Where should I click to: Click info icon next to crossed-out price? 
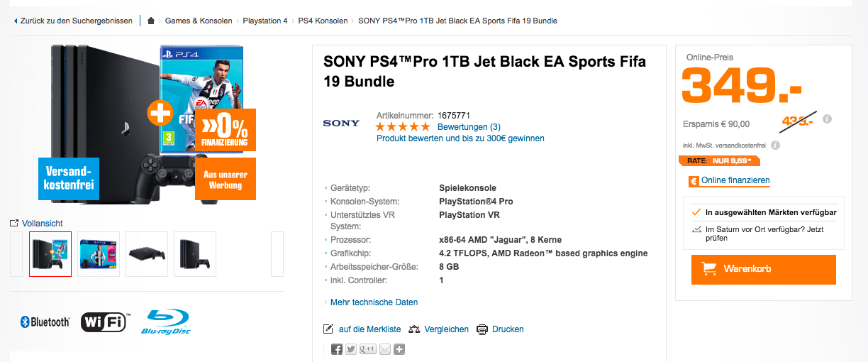828,119
